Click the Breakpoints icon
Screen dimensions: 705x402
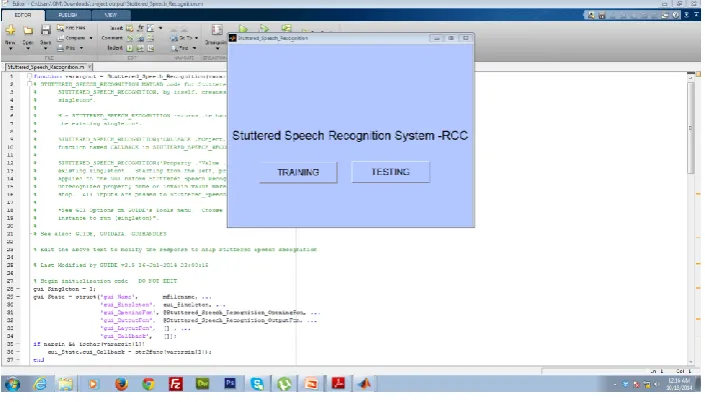217,30
